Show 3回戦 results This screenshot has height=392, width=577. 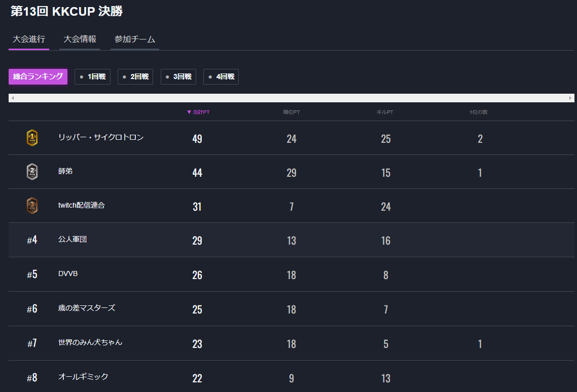178,76
